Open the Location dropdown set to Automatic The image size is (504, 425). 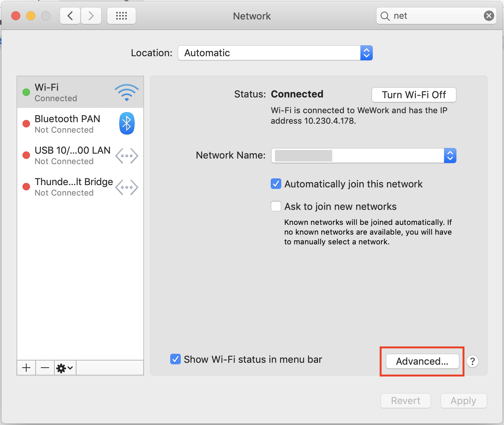click(x=275, y=53)
